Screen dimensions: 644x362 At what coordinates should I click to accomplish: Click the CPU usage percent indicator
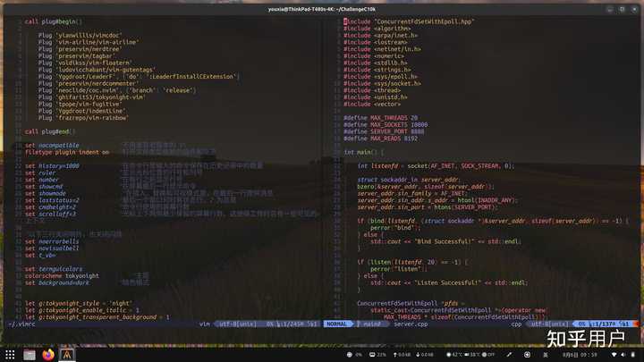pyautogui.click(x=354, y=355)
